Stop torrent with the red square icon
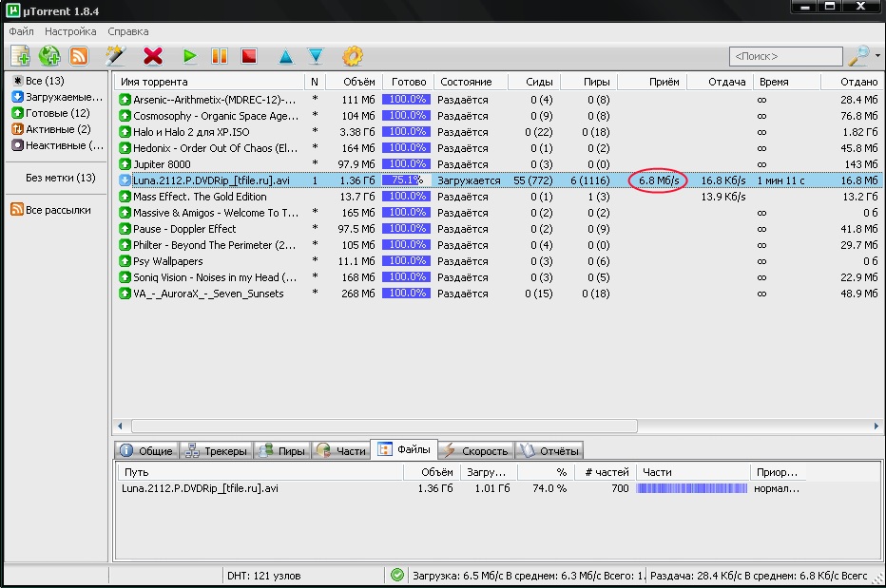Screen dimensions: 886x588 [x=249, y=56]
